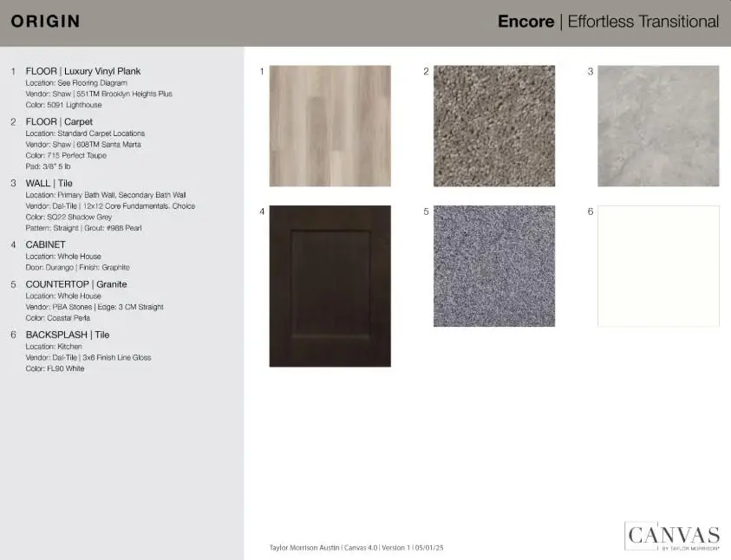The width and height of the screenshot is (731, 560).
Task: Select the luxury vinyl plank wood swatch
Action: (330, 126)
